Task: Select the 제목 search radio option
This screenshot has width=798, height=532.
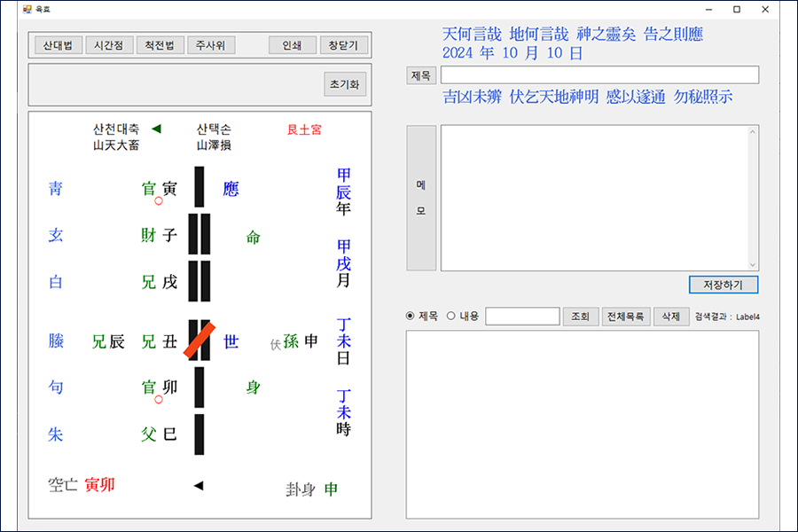Action: click(x=411, y=316)
